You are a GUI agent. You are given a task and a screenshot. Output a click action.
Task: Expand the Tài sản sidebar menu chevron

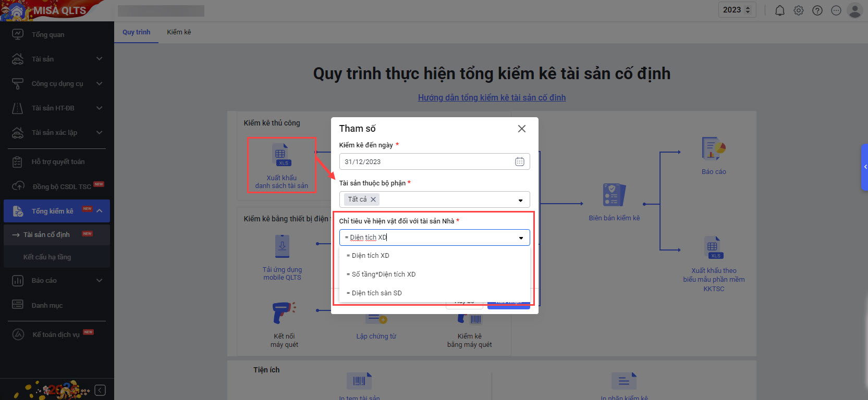click(x=99, y=59)
